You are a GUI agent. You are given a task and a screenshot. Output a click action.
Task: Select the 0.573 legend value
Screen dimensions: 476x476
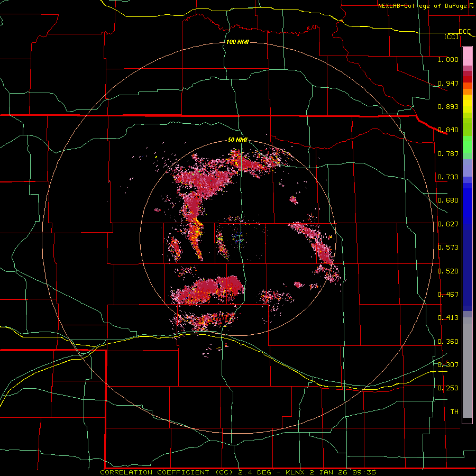[x=448, y=248]
